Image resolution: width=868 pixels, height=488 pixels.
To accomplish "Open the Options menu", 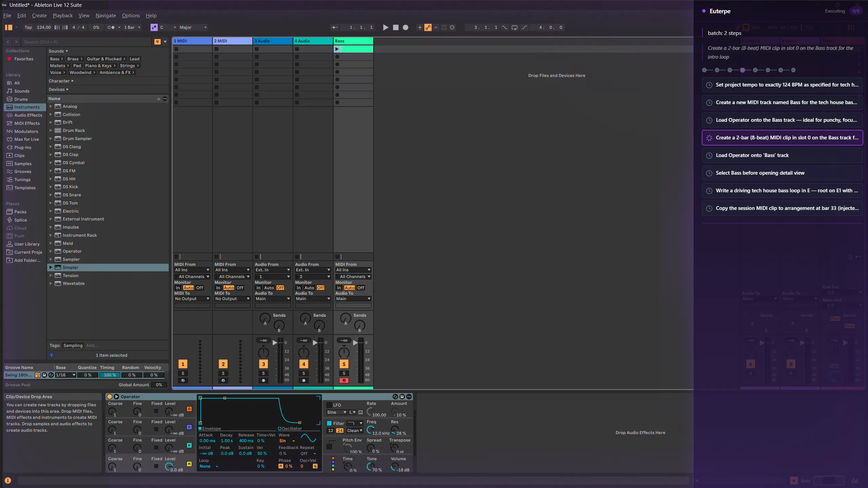I will [x=131, y=16].
